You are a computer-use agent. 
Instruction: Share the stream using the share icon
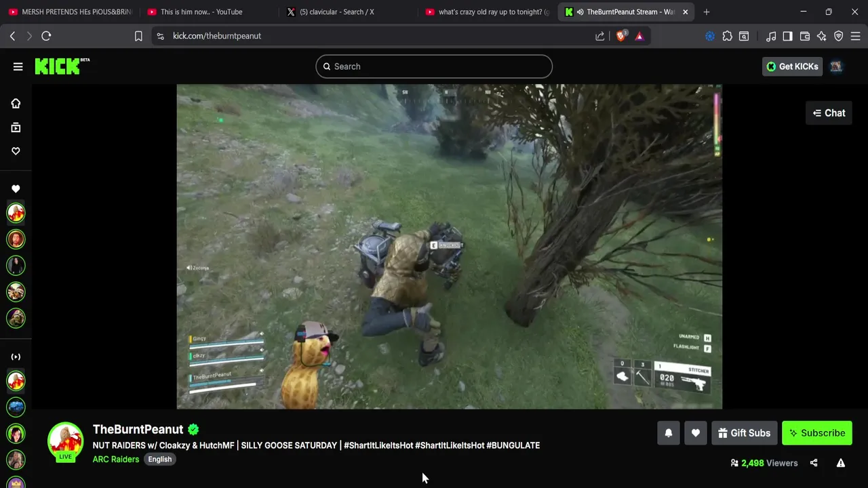tap(814, 463)
